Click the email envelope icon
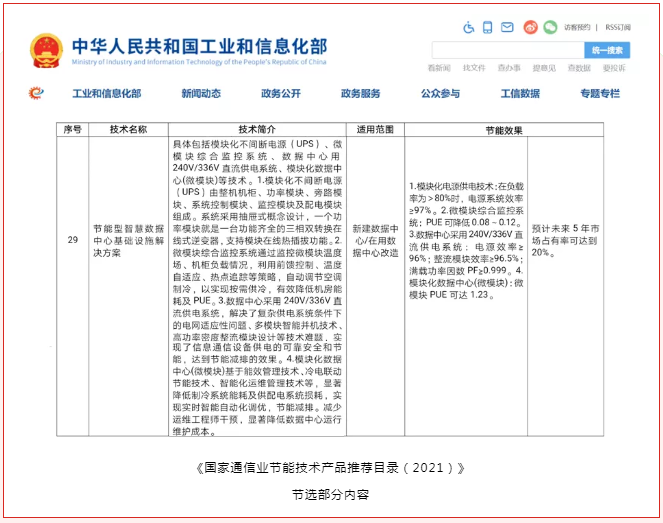Screen dimensions: 663x523 [x=507, y=27]
